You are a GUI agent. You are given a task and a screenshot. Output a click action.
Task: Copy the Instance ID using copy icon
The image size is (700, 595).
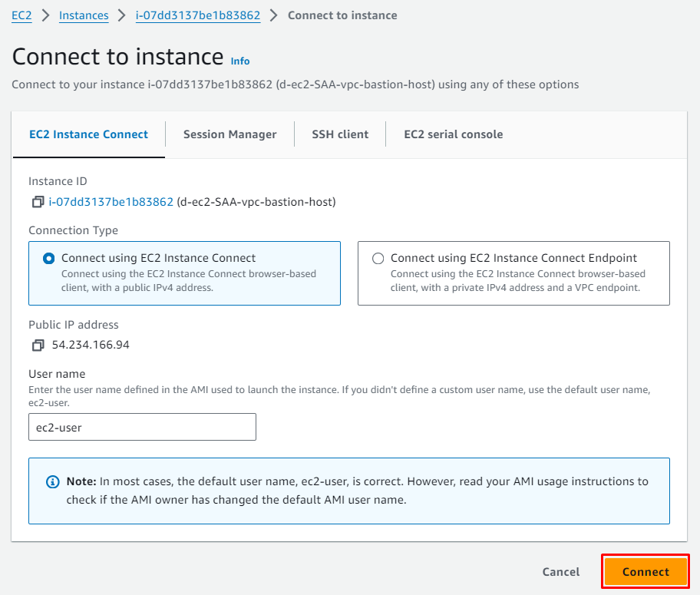coord(38,202)
